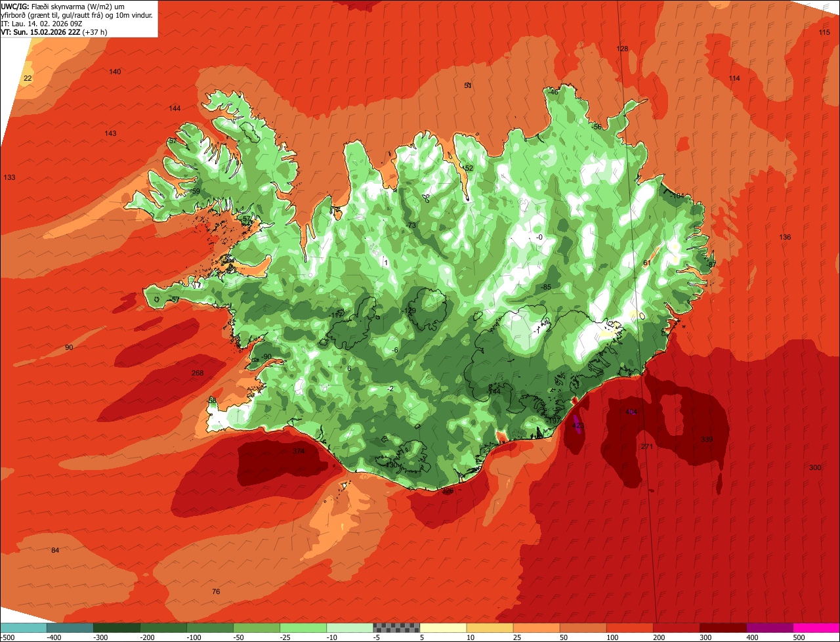
Task: Select the 'IT: Lau. 14. 02. 2026 09Z' line
Action: 41,23
